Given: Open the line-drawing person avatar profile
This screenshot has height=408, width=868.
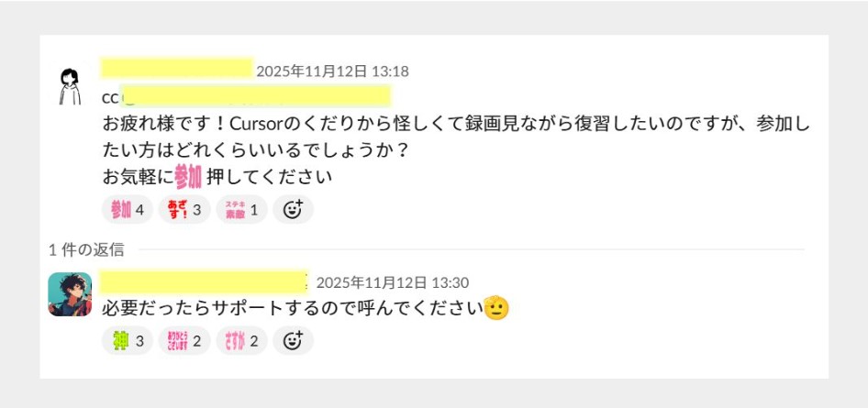Looking at the screenshot, I should coord(70,87).
